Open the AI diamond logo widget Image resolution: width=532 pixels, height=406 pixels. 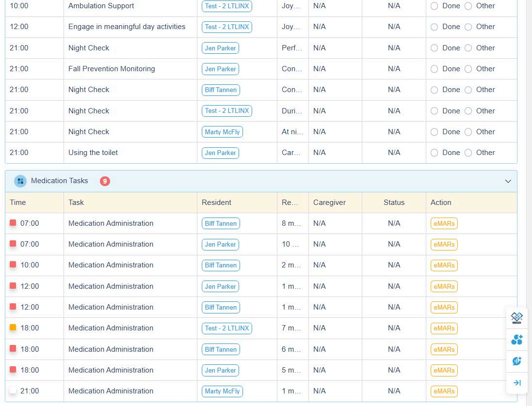point(516,318)
